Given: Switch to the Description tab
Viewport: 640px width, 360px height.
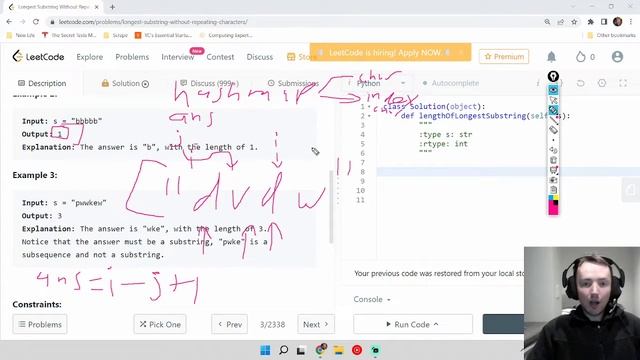Looking at the screenshot, I should pos(42,83).
